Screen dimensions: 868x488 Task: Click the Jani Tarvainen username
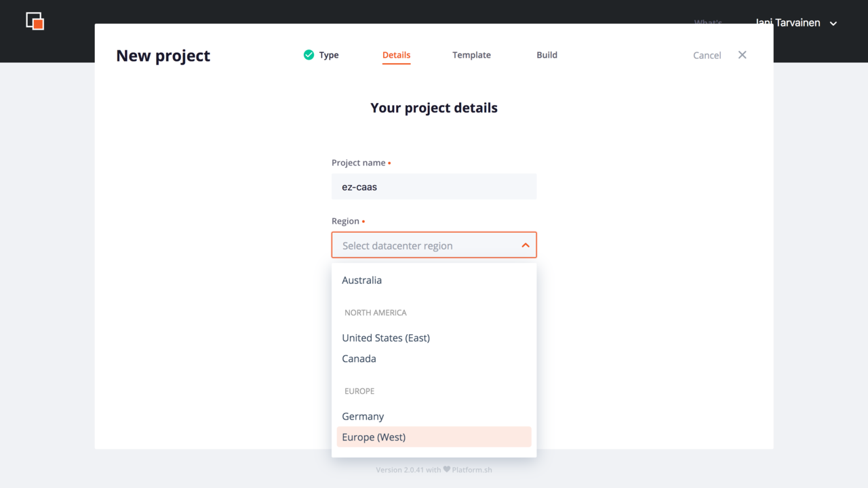[787, 23]
